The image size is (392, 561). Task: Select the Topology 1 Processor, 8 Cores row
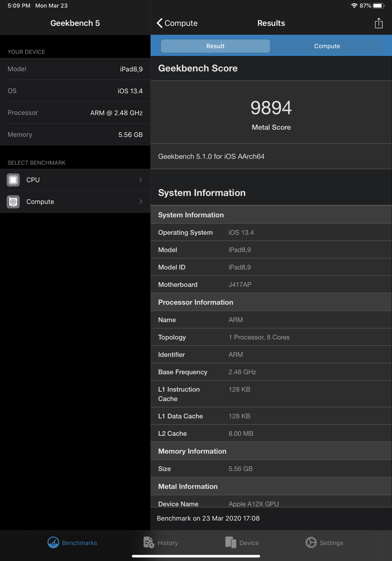[271, 337]
